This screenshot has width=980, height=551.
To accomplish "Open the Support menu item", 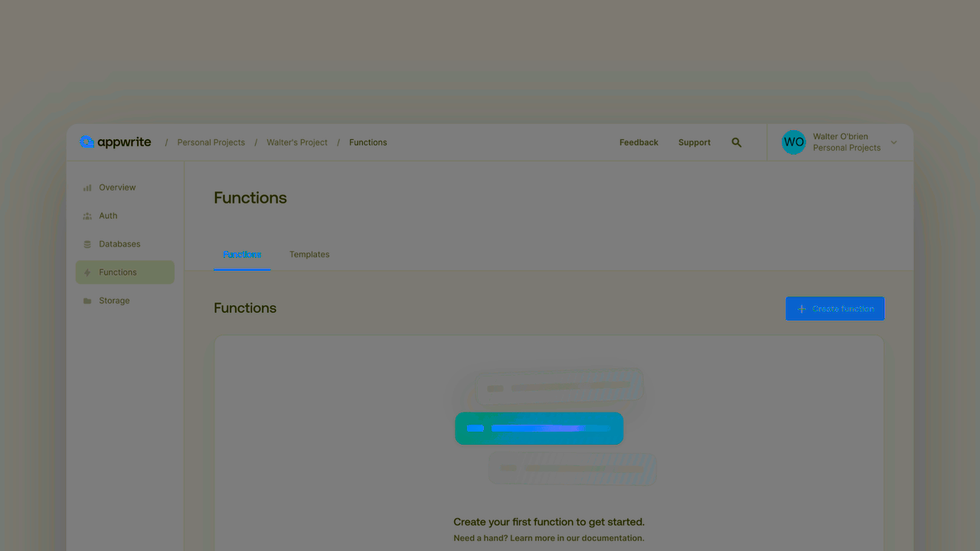I will 694,142.
